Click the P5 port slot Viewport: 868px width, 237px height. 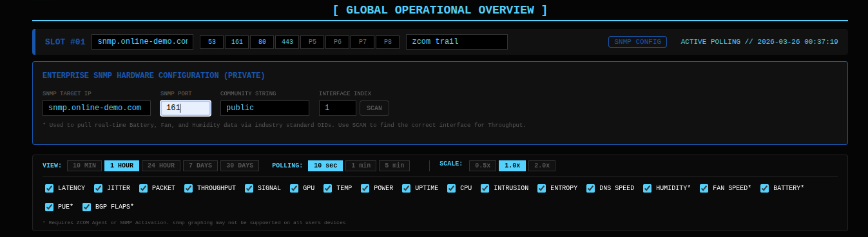[313, 42]
